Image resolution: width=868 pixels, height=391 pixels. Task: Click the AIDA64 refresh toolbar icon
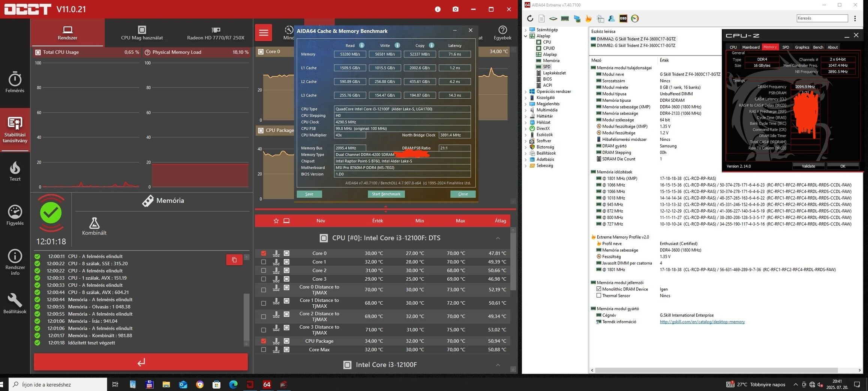530,18
